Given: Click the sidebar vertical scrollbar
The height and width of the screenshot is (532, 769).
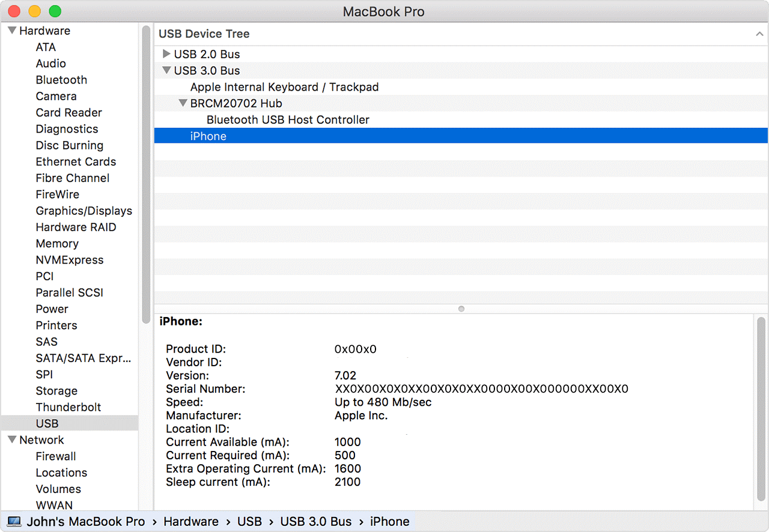Looking at the screenshot, I should (146, 174).
